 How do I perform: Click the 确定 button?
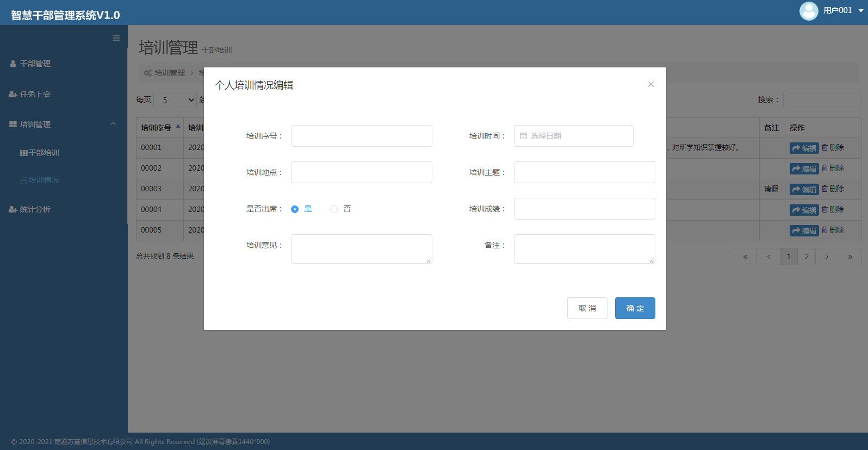[x=635, y=308]
